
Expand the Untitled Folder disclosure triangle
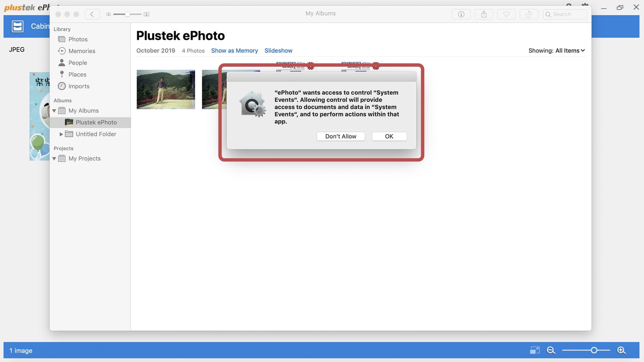(61, 134)
